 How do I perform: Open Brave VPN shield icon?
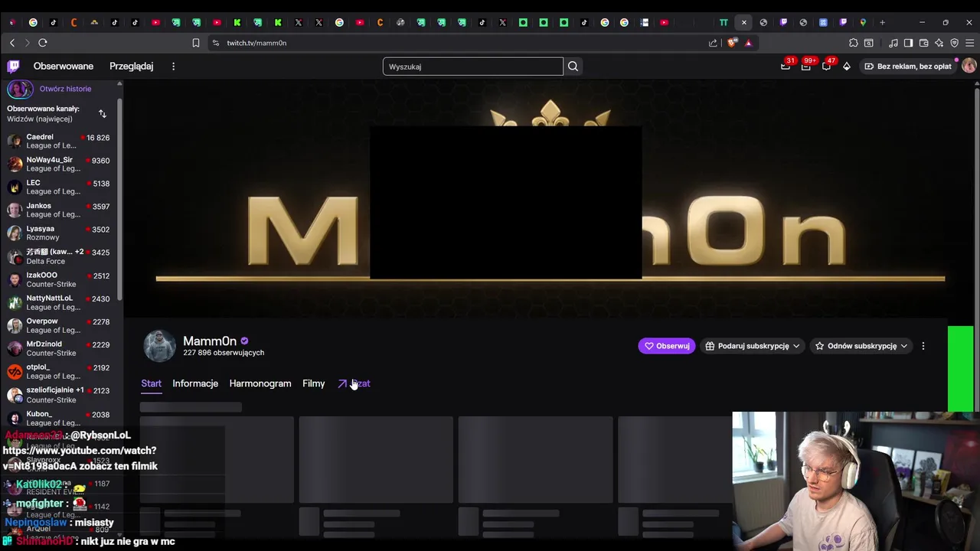[x=954, y=43]
